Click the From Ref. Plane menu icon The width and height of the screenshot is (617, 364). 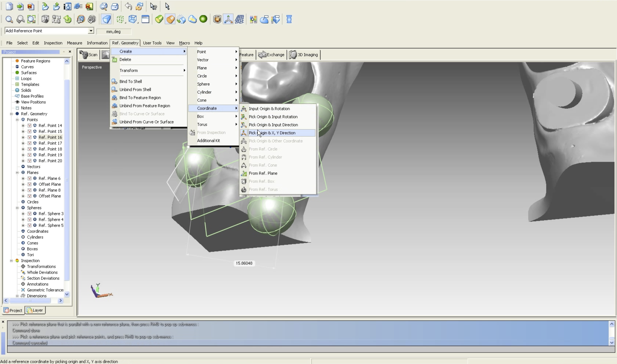point(243,173)
